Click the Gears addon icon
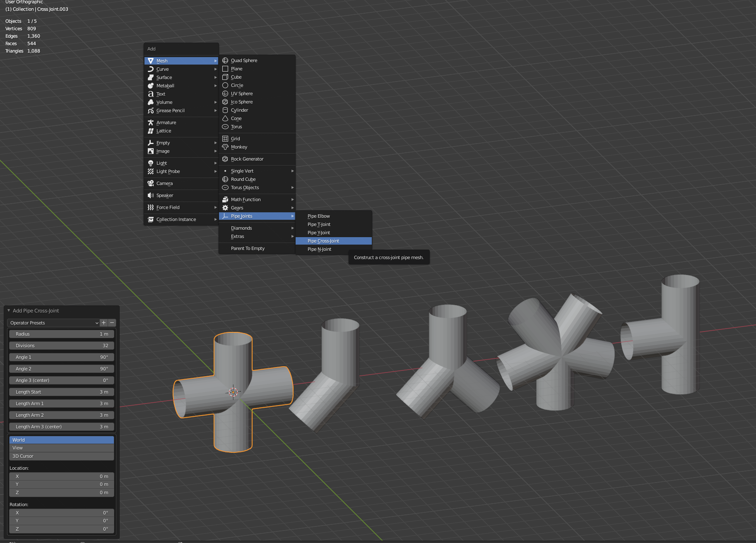The width and height of the screenshot is (756, 543). (x=225, y=208)
